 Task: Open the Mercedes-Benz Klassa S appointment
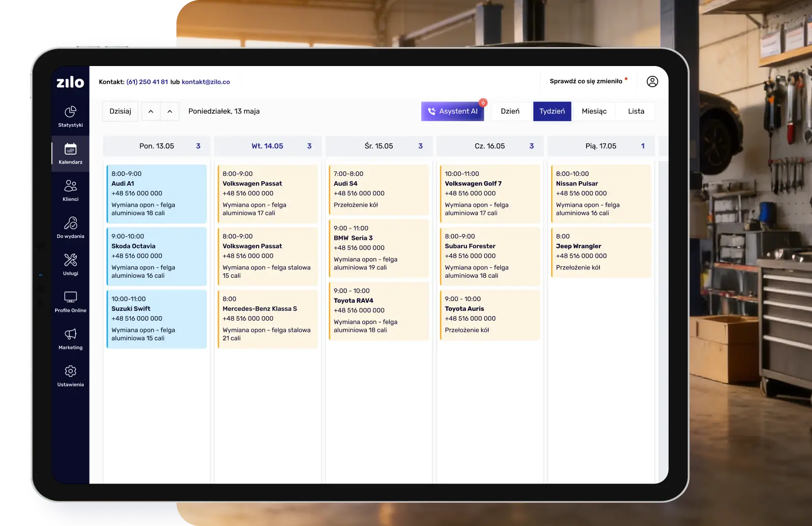coord(268,319)
